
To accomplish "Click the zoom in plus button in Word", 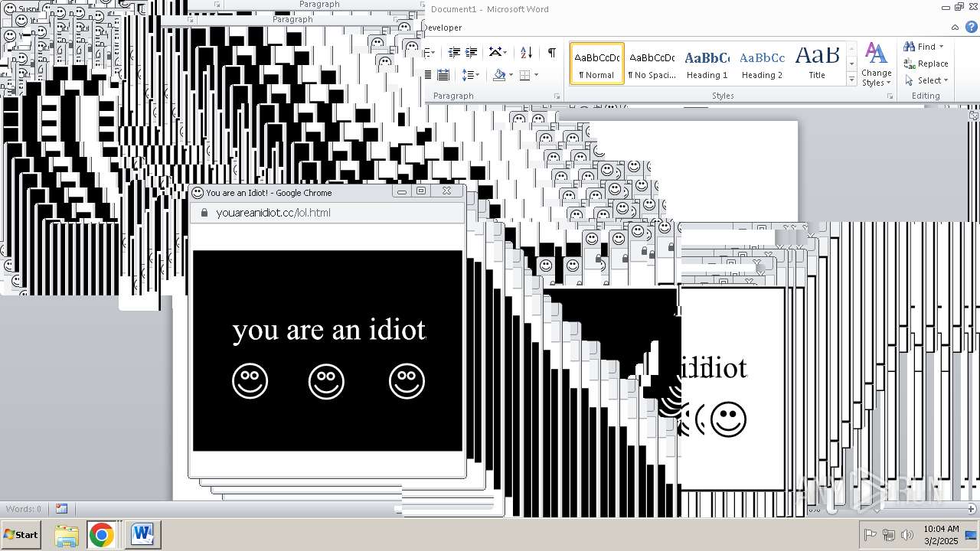I will [971, 508].
